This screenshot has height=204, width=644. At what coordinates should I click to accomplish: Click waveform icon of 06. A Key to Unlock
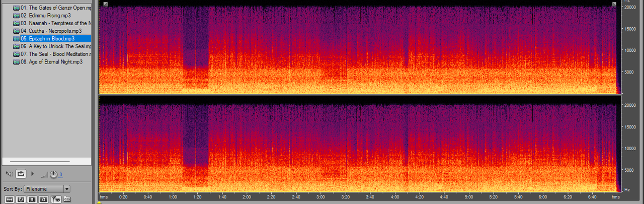pos(16,46)
